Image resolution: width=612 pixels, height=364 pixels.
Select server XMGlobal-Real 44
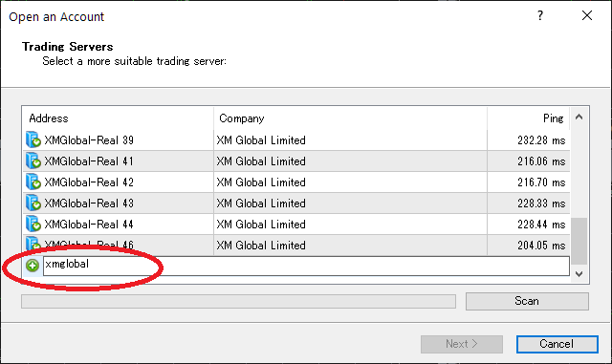pyautogui.click(x=89, y=225)
